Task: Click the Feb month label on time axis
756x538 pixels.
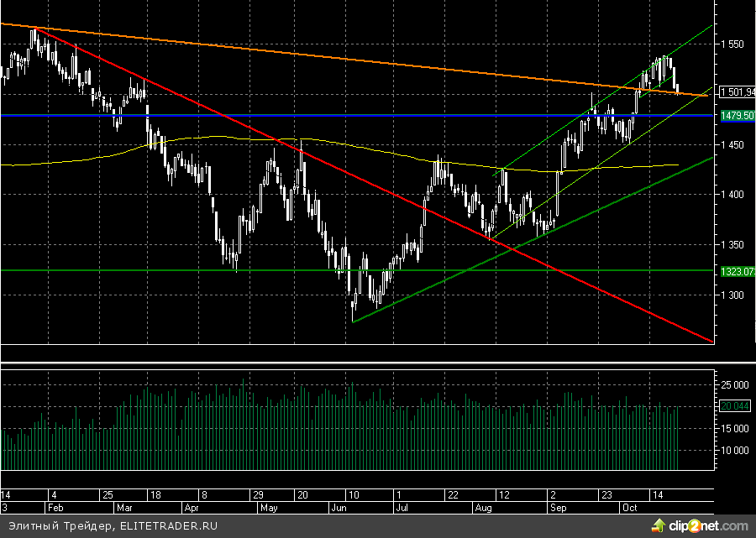Action: click(55, 508)
